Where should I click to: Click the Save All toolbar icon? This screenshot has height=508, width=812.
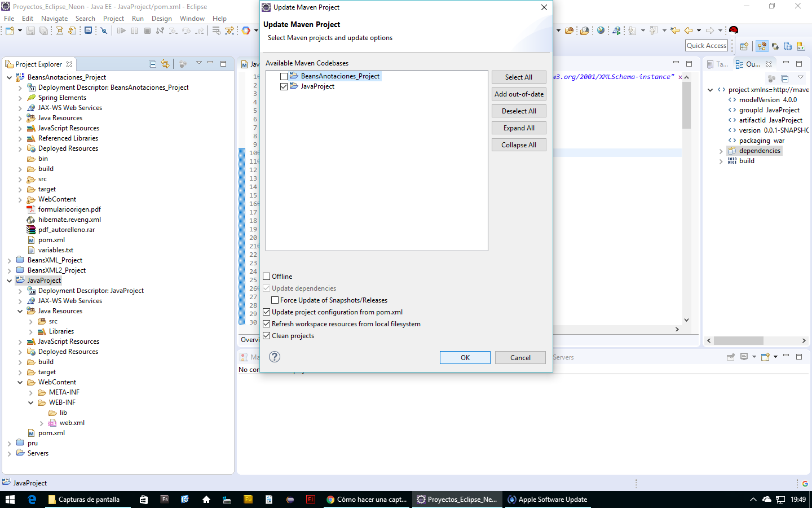coord(43,30)
